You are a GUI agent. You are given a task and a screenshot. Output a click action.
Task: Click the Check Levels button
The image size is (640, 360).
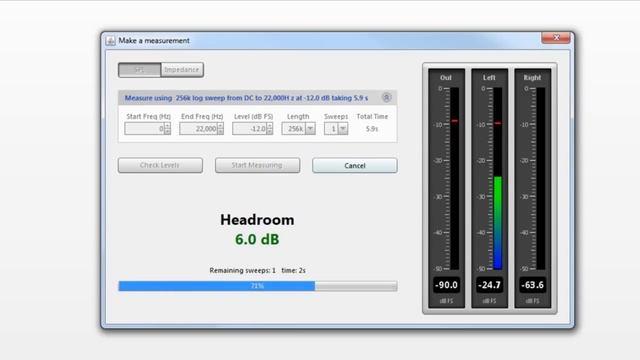coord(160,165)
